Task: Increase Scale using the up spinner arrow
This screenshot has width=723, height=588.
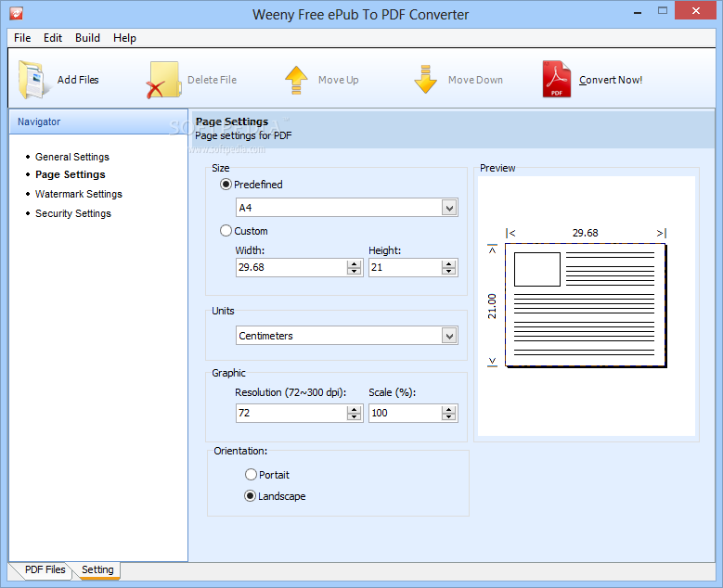Action: [x=448, y=410]
